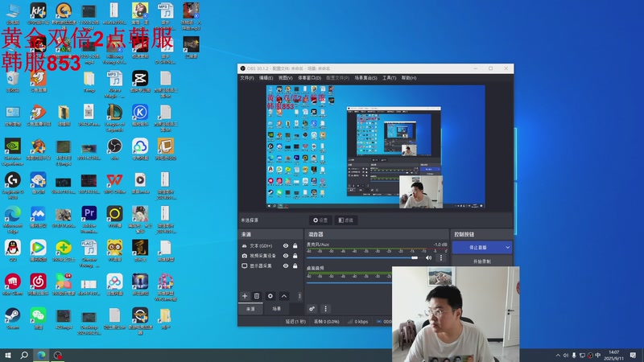
Task: Select League of Legends desktop icon
Action: tap(114, 117)
